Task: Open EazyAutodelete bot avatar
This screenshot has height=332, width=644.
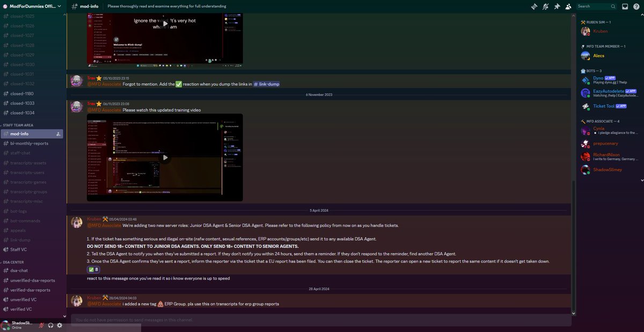Action: point(585,93)
